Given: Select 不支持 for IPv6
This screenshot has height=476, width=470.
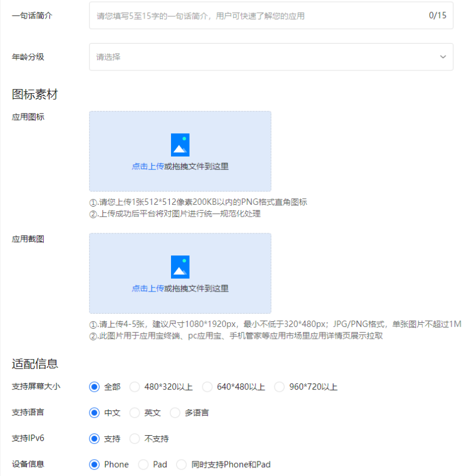Looking at the screenshot, I should pos(135,439).
